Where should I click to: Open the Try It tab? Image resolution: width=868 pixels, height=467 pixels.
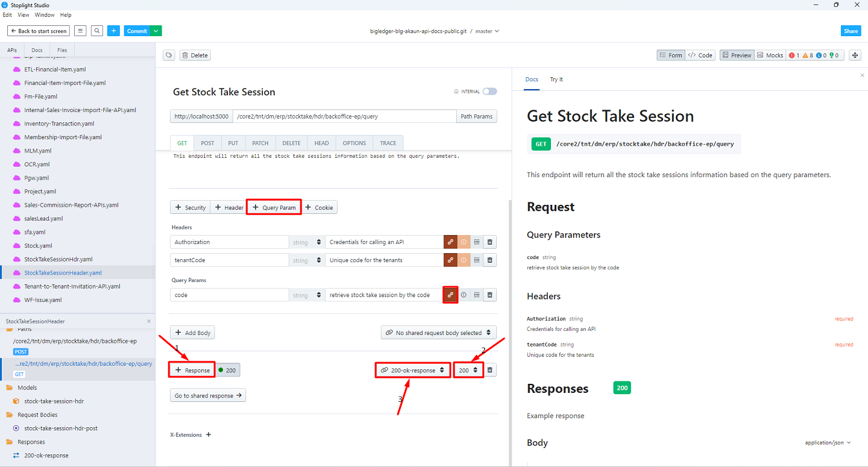556,80
